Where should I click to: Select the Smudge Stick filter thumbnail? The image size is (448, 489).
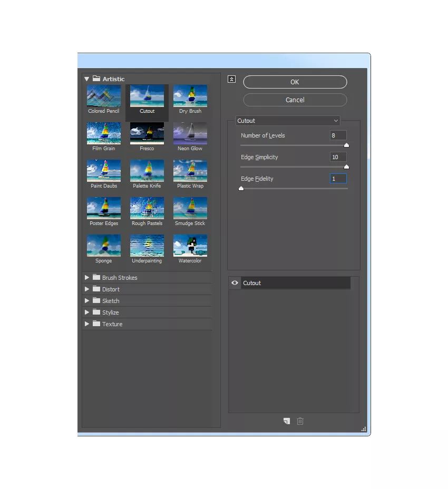click(190, 208)
